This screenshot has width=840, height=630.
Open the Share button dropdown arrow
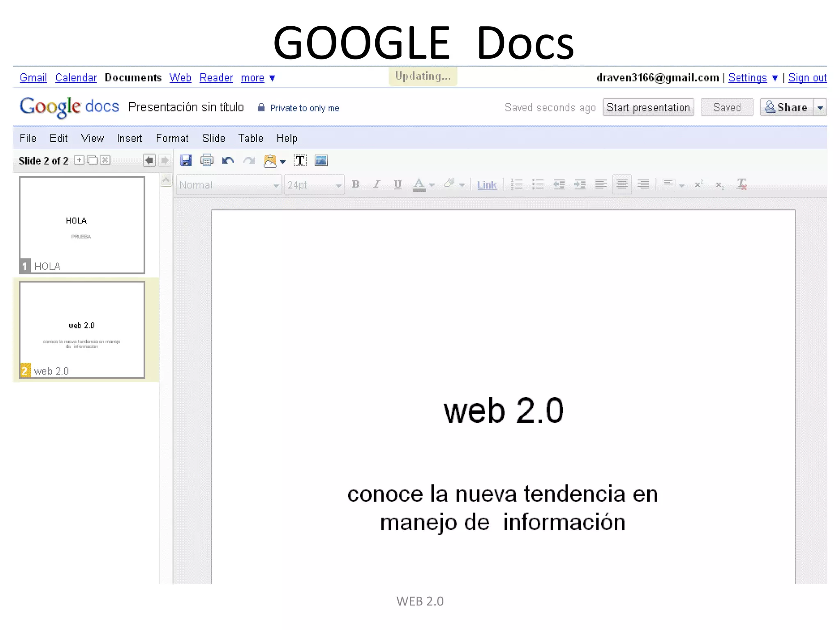tap(820, 107)
